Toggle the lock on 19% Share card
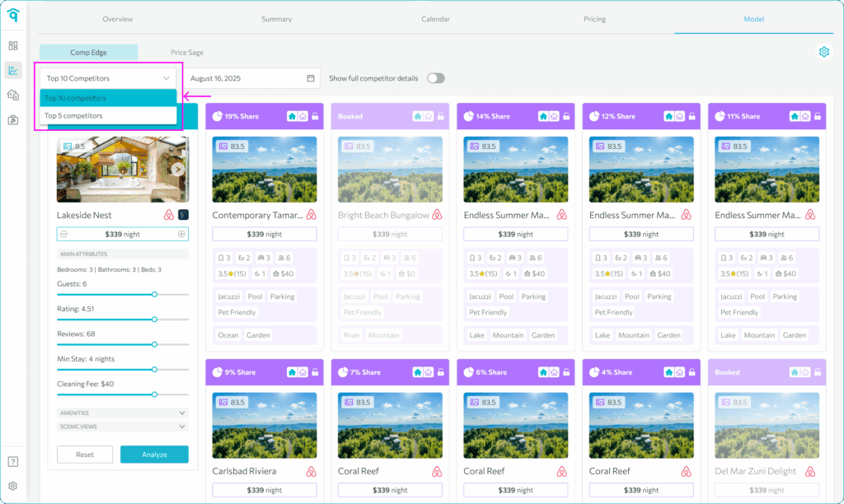The height and width of the screenshot is (504, 844). coord(315,116)
